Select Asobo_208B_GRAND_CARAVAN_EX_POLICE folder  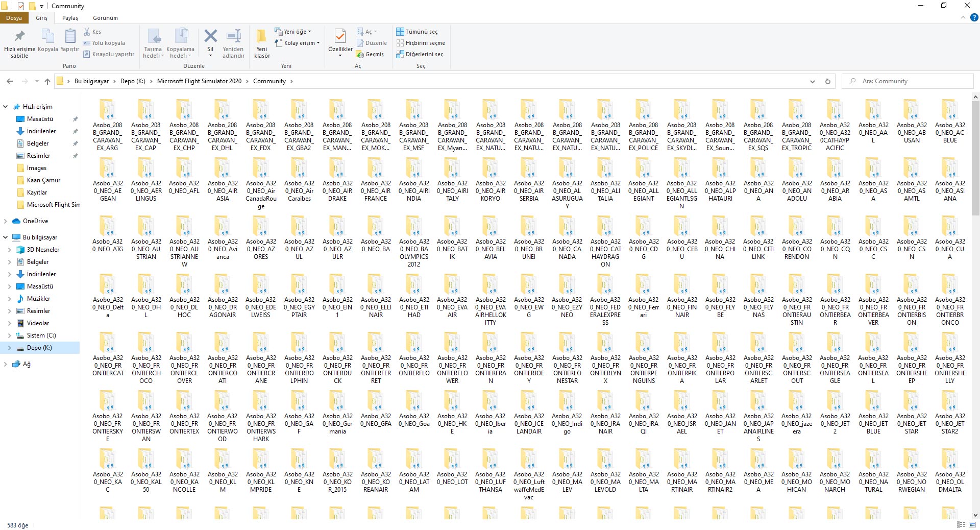click(x=644, y=126)
